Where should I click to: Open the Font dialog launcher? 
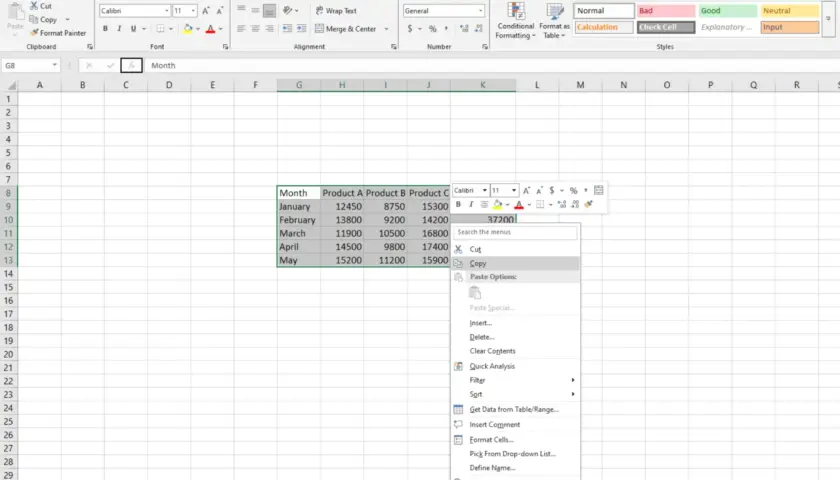[226, 47]
